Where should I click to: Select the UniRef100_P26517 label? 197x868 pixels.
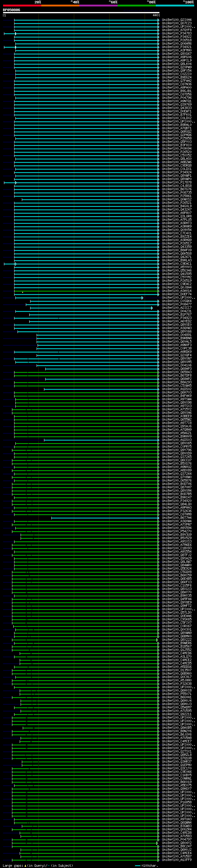pos(177,243)
